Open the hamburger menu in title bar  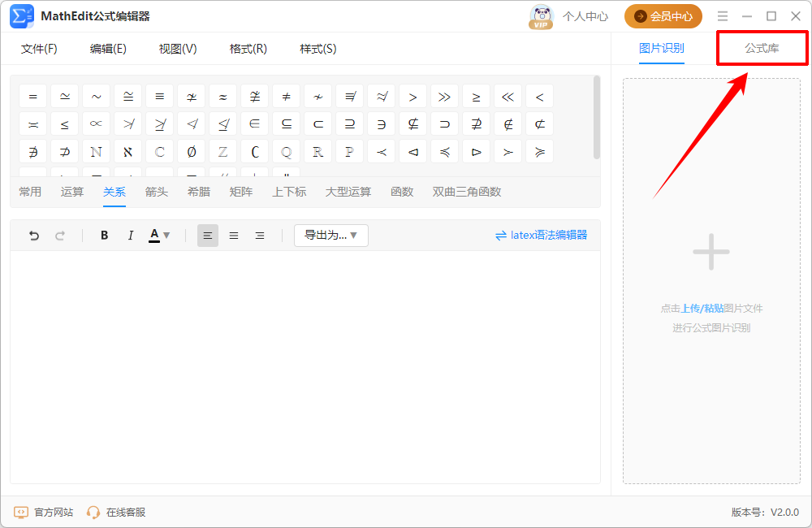[x=723, y=16]
